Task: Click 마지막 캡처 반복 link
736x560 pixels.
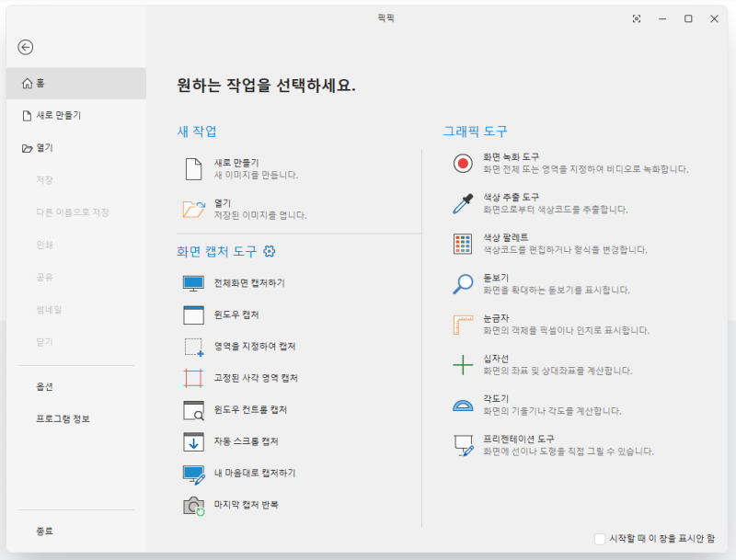Action: pyautogui.click(x=246, y=505)
